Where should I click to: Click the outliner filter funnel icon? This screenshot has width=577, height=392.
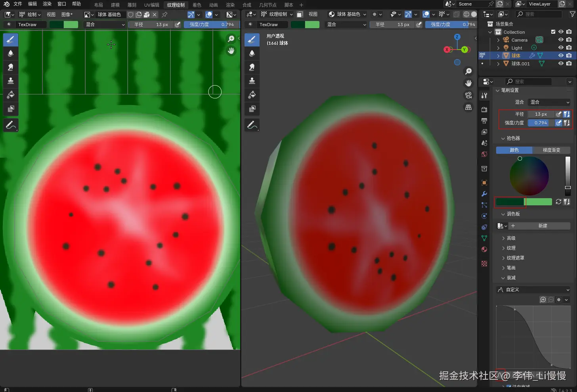572,14
